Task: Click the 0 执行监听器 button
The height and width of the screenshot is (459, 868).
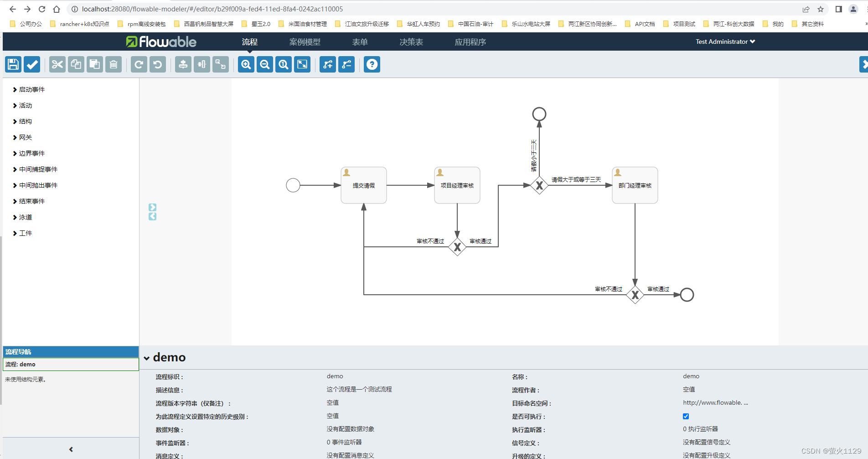Action: pos(700,429)
